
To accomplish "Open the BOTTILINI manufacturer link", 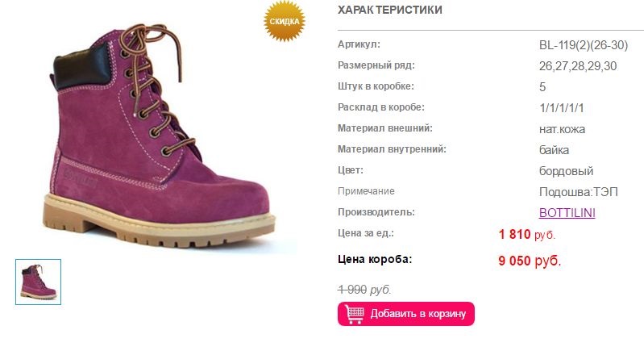I will [567, 213].
